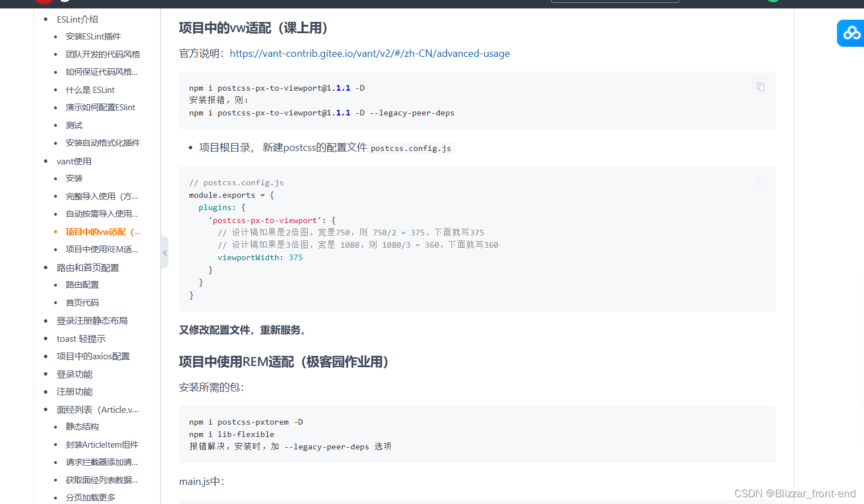Click the 2倍图 750/2 = 375 comment
864x504 pixels.
351,233
